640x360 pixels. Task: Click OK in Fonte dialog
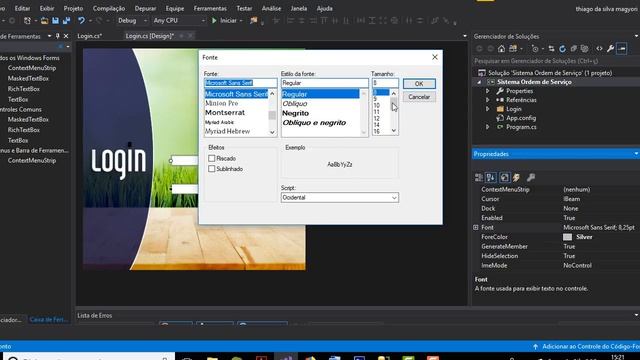click(x=419, y=84)
